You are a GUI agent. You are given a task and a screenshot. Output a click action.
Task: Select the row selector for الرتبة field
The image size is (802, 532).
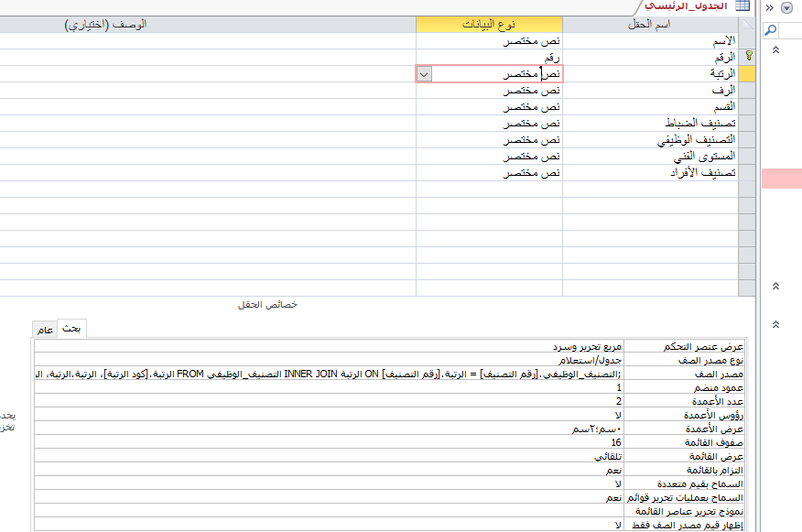click(748, 74)
